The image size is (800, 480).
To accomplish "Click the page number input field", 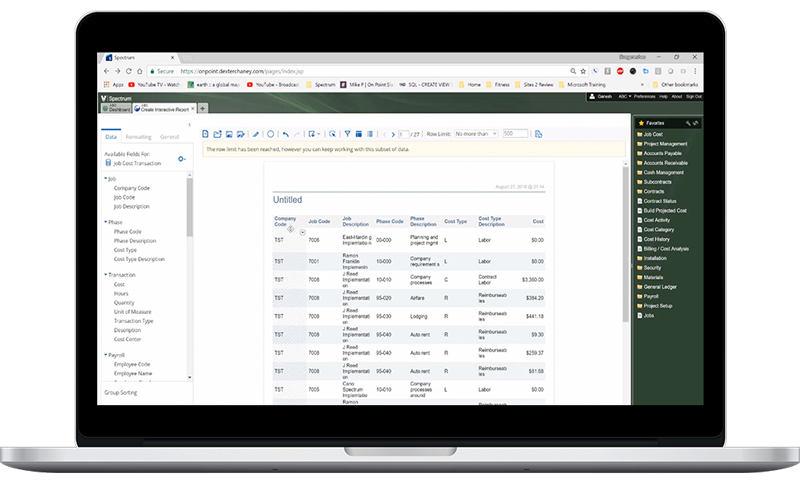I will (x=404, y=134).
